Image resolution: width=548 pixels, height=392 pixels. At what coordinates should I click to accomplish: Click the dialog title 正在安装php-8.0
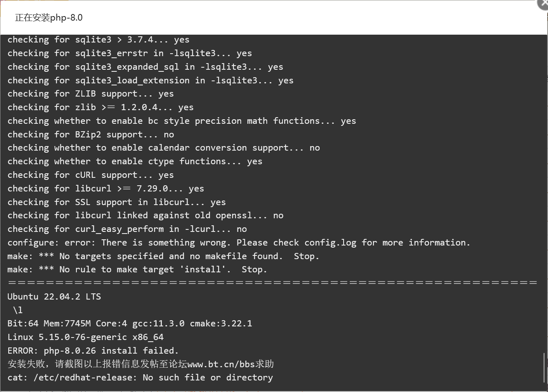point(49,18)
